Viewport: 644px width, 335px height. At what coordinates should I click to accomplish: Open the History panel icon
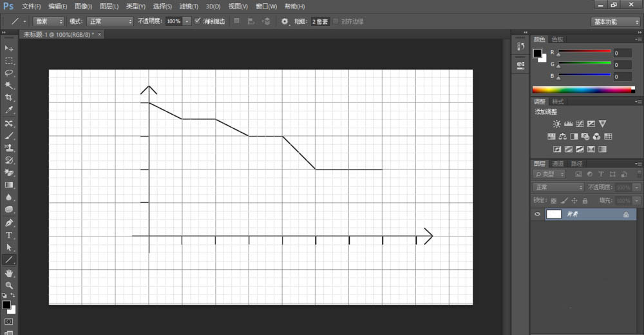click(521, 46)
